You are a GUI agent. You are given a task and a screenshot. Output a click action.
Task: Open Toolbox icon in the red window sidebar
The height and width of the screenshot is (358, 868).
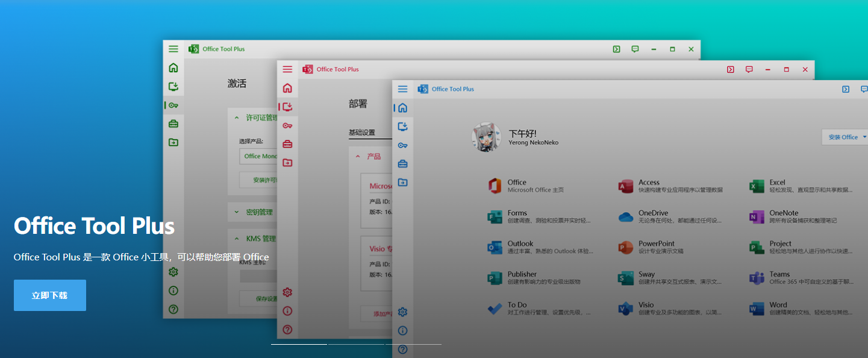(287, 144)
